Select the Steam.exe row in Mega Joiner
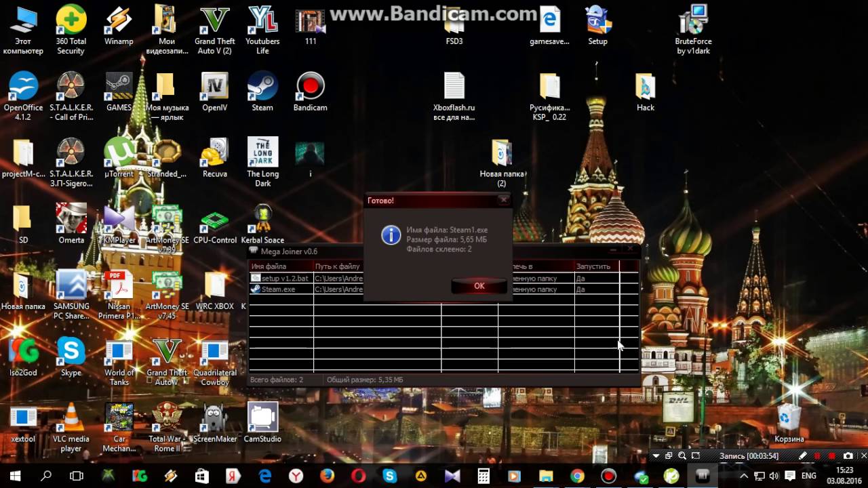This screenshot has width=868, height=488. click(443, 289)
